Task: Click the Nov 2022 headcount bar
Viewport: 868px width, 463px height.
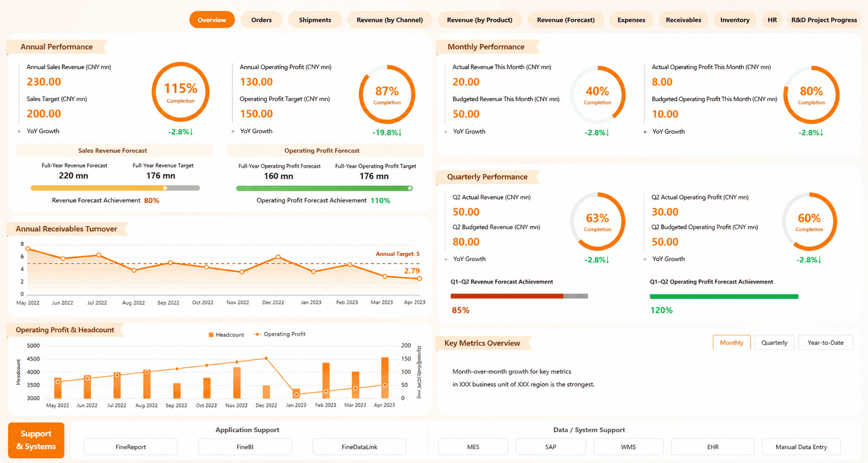Action: pos(236,383)
